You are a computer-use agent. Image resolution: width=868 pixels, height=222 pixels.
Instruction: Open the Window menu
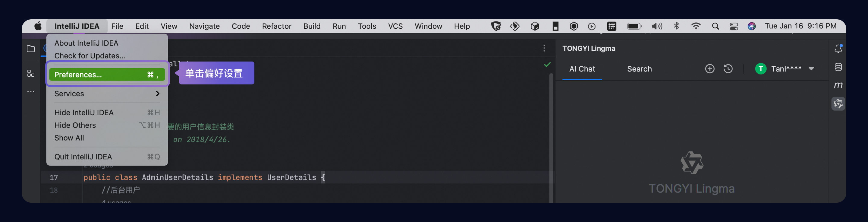428,26
